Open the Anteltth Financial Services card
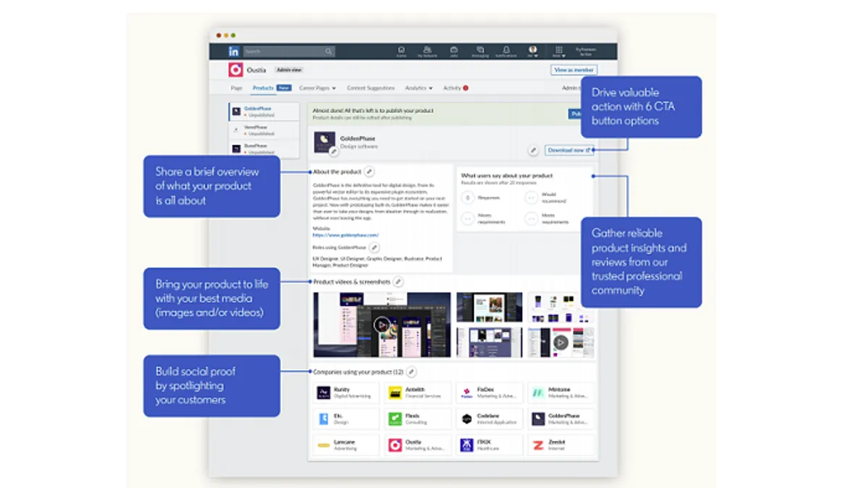 [x=417, y=393]
